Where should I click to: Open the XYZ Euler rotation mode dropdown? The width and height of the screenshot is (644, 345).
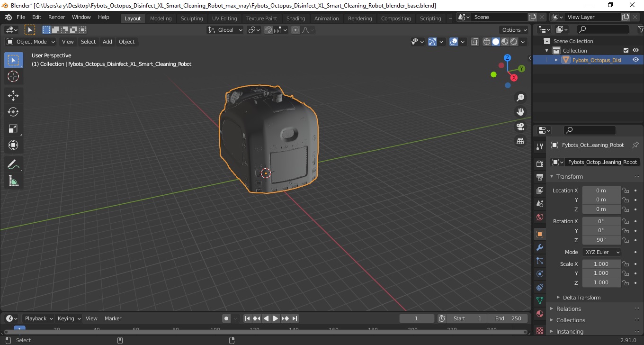pyautogui.click(x=601, y=252)
